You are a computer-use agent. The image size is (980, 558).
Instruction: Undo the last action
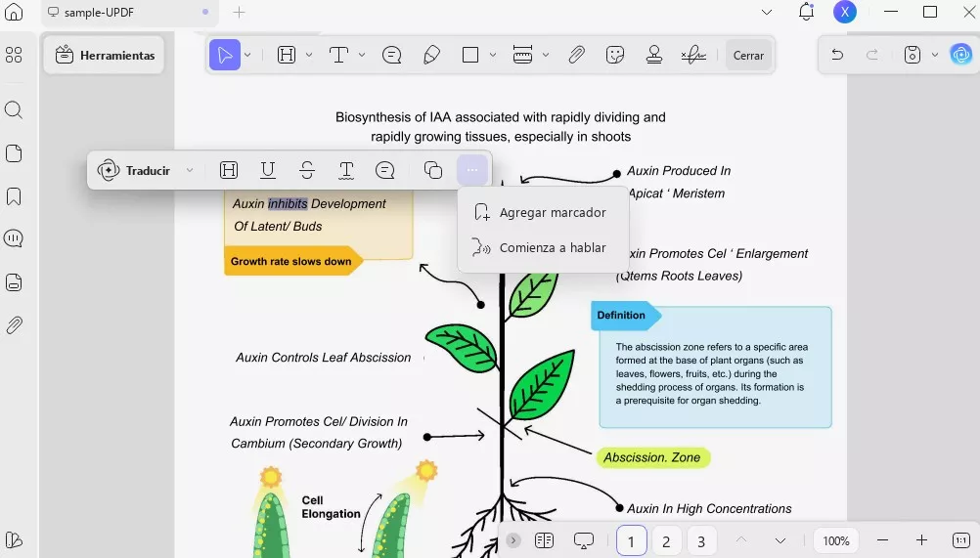tap(837, 55)
